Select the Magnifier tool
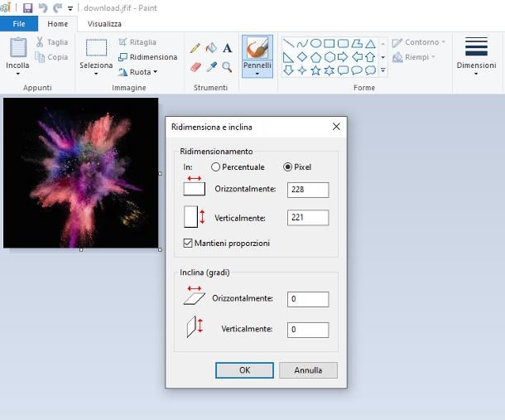This screenshot has height=420, width=505. tap(227, 67)
